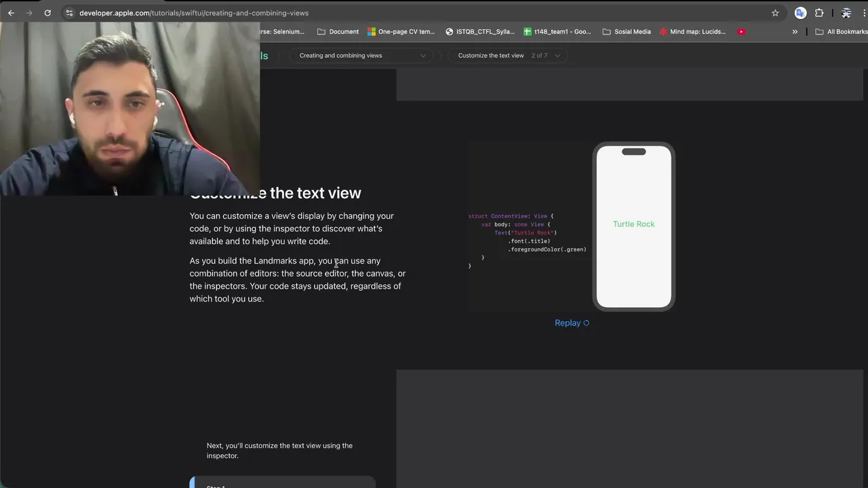
Task: Focus the developer.apple.com address bar
Action: (x=420, y=13)
